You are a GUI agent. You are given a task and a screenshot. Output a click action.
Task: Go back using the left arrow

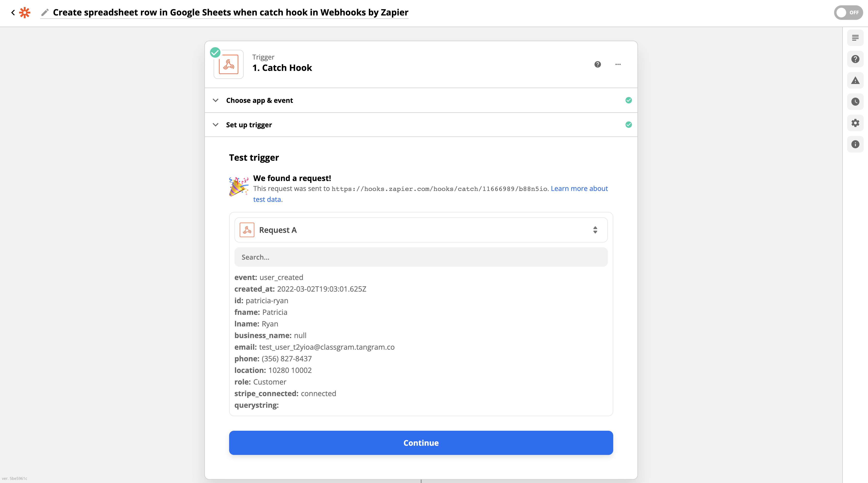[13, 12]
